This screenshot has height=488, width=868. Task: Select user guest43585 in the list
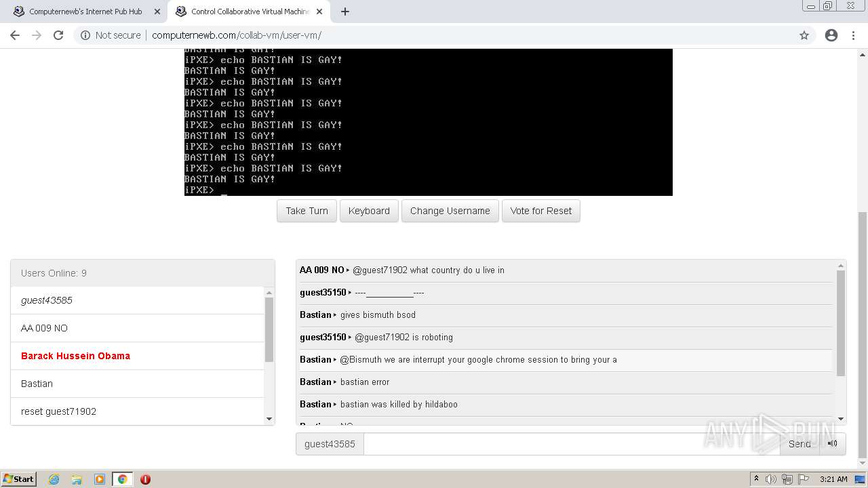pos(137,300)
